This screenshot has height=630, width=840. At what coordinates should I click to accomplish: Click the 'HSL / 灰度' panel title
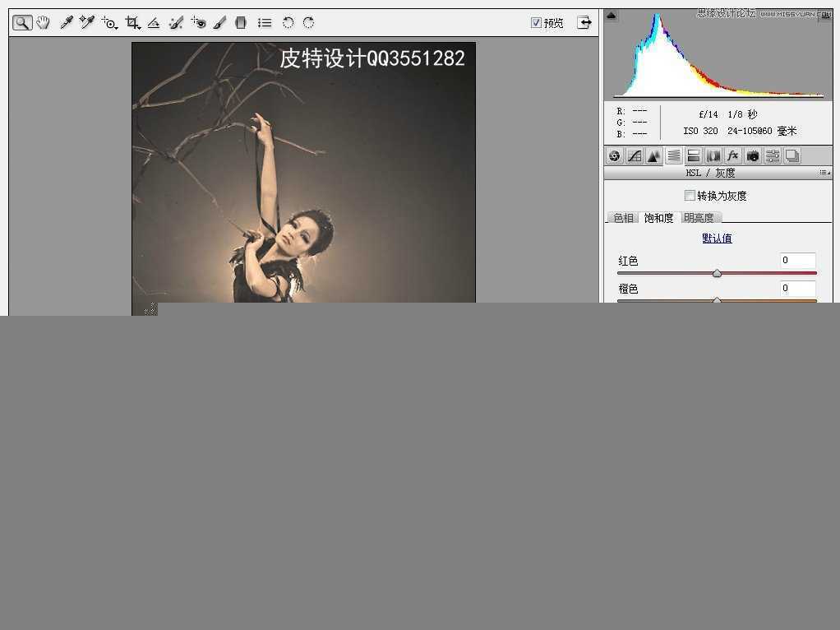click(710, 173)
